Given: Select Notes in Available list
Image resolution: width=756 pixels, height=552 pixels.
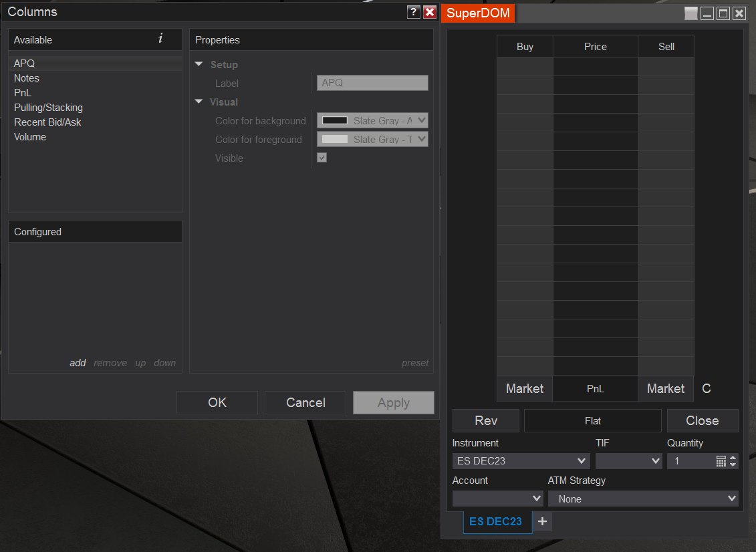Looking at the screenshot, I should coord(95,78).
